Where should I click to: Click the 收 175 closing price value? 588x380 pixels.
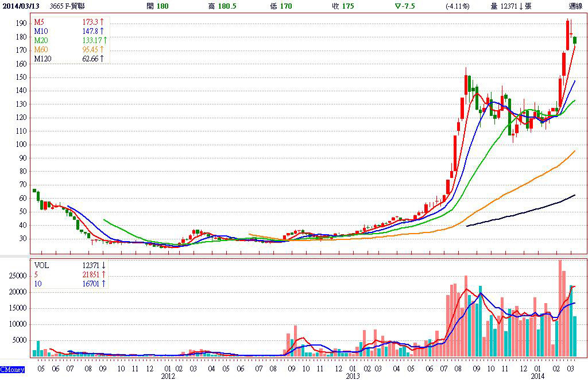[x=339, y=7]
